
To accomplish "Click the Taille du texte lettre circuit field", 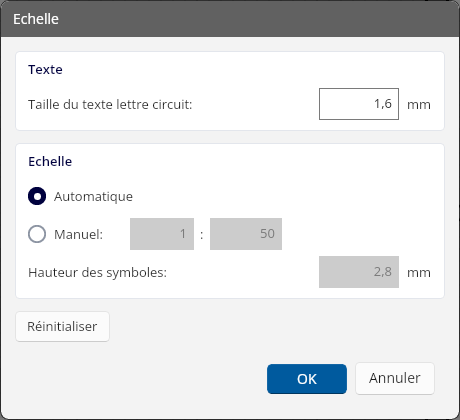I will pos(359,104).
